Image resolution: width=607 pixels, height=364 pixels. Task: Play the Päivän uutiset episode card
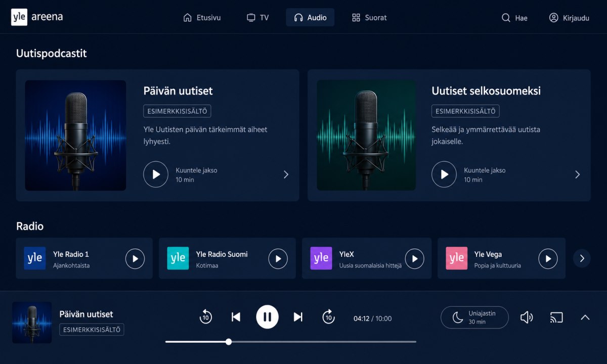(x=156, y=174)
